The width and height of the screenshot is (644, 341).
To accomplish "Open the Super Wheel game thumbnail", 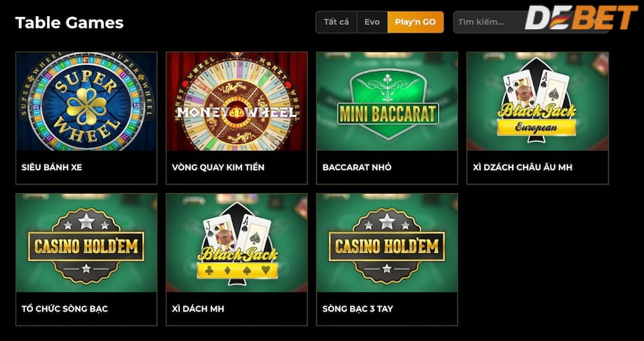I will click(87, 101).
